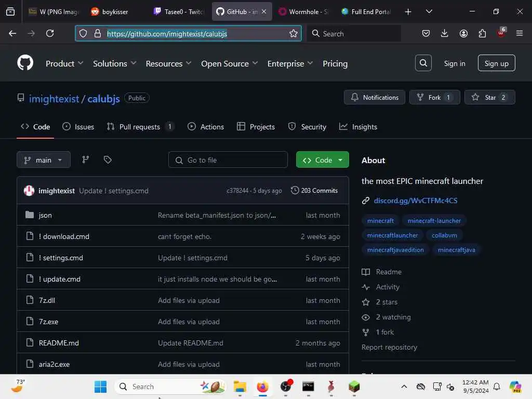Show hidden tray icons chevron

(404, 387)
